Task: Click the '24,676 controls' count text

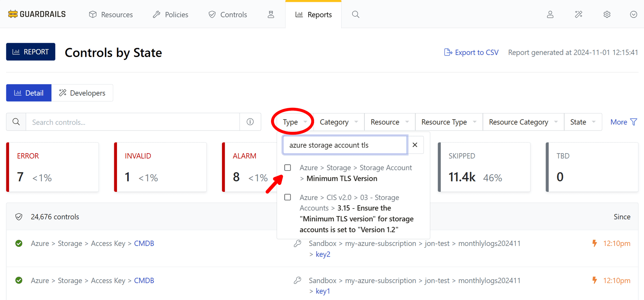Action: (x=55, y=217)
